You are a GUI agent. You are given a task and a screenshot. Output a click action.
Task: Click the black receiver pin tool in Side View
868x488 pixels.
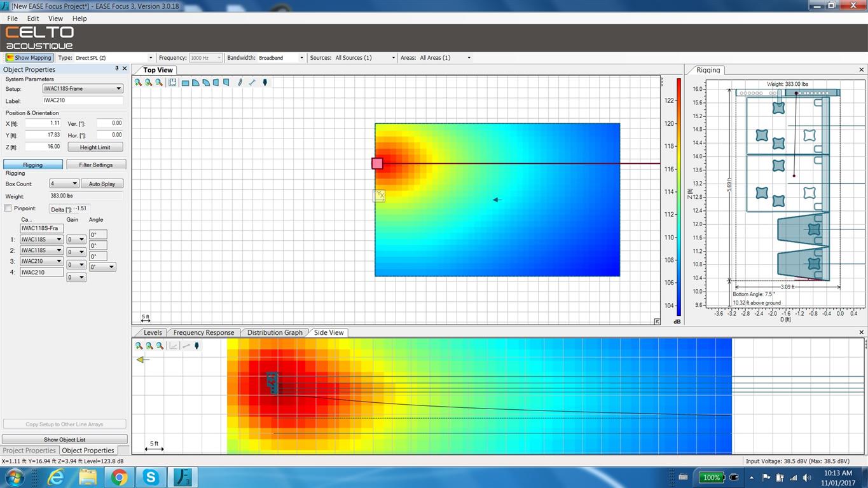(x=197, y=346)
